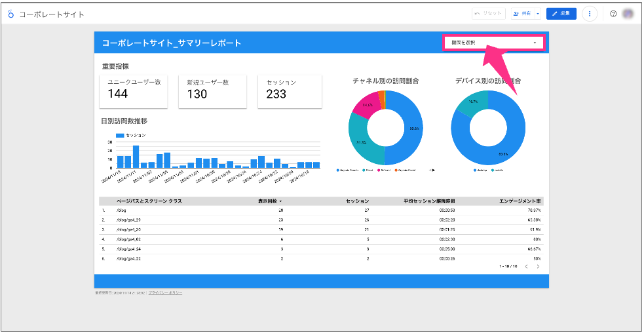
Task: Open the share options dropdown arrow
Action: coord(538,14)
